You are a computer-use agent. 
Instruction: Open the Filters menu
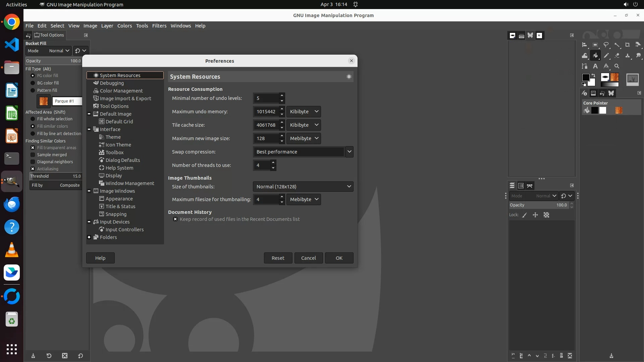159,26
